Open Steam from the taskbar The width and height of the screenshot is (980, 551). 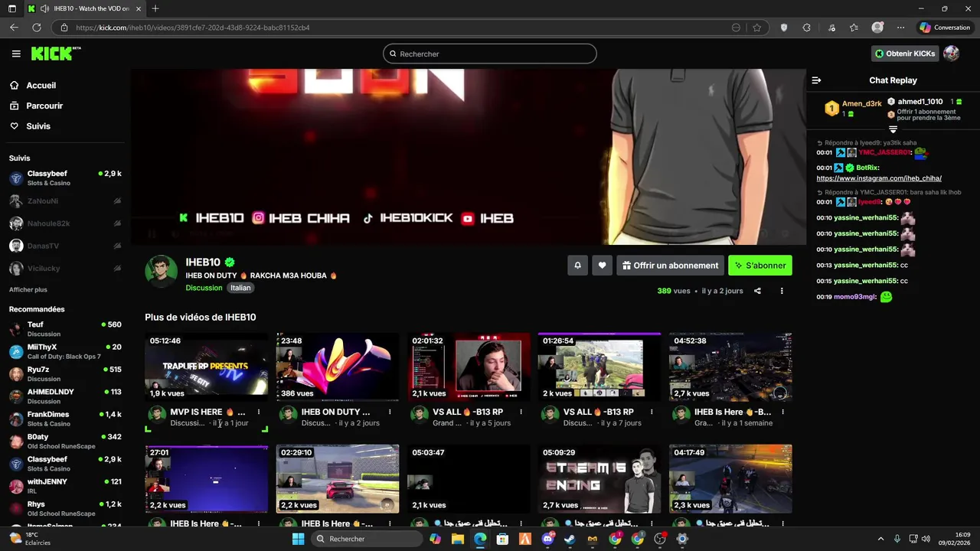570,539
